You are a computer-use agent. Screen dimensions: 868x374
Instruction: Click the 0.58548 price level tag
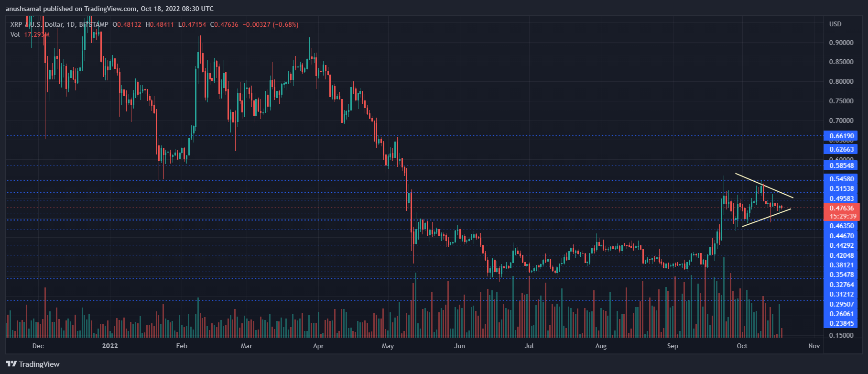(841, 165)
